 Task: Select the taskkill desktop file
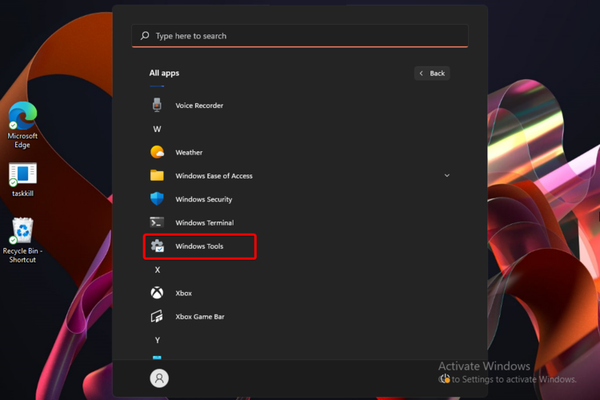[x=23, y=178]
